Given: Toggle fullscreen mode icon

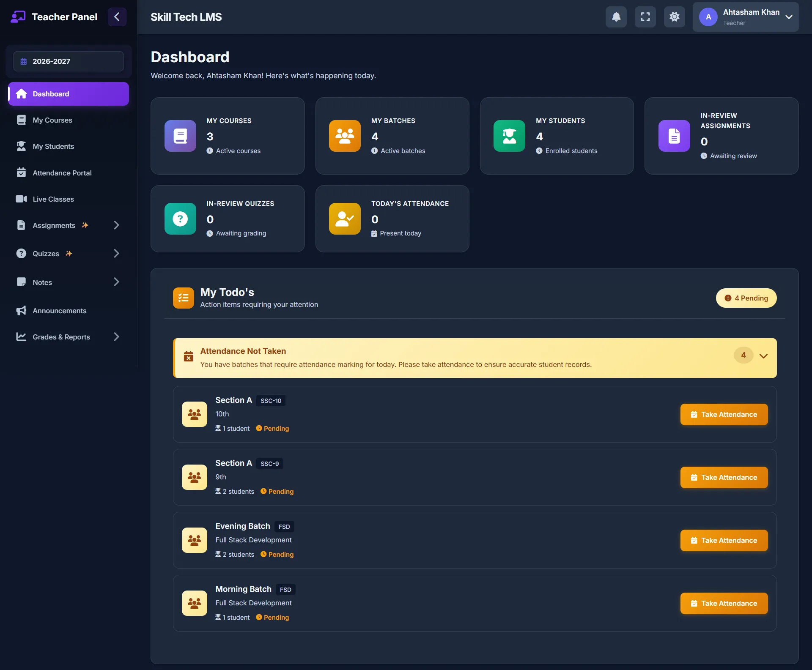Looking at the screenshot, I should coord(645,17).
